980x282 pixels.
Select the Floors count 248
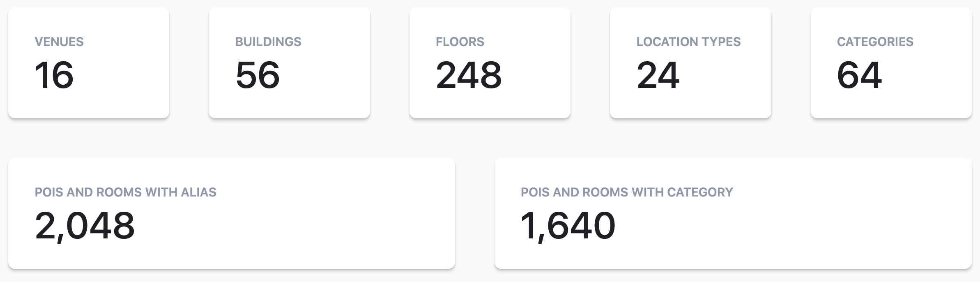(x=469, y=75)
